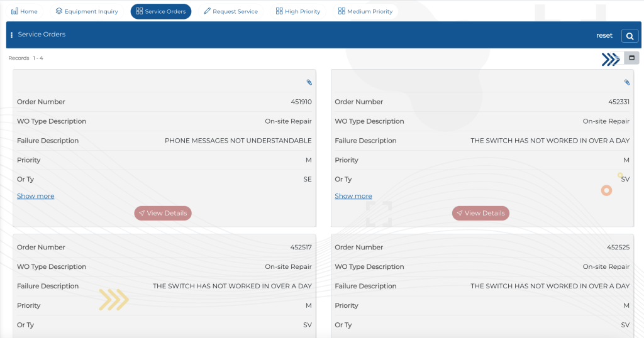Expand Show more for order 451910

(36, 196)
